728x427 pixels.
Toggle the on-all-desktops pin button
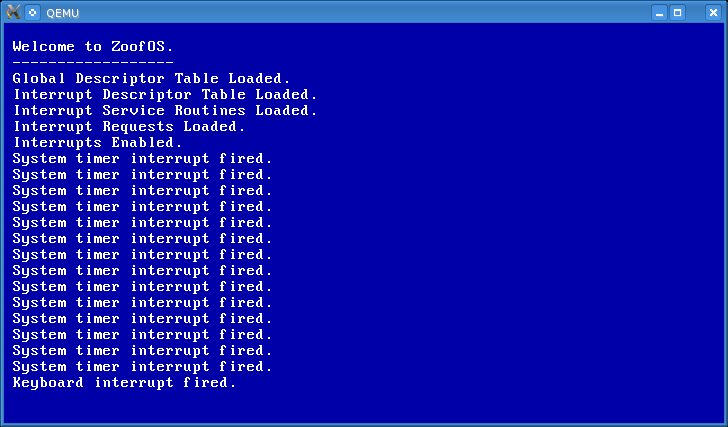[32, 13]
